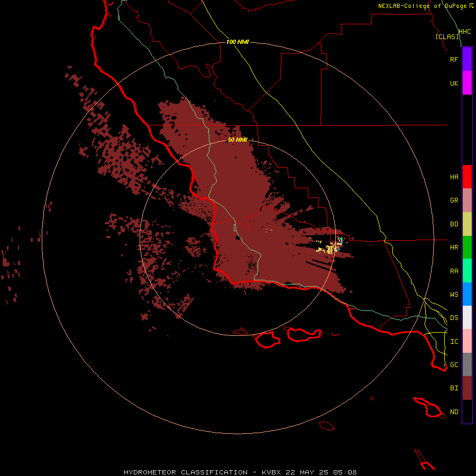Click the RF legend label
This screenshot has height=476, width=476.
[454, 59]
